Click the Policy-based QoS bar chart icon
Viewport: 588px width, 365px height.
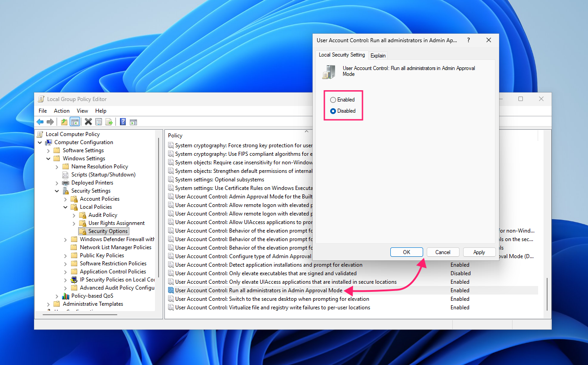pos(66,296)
